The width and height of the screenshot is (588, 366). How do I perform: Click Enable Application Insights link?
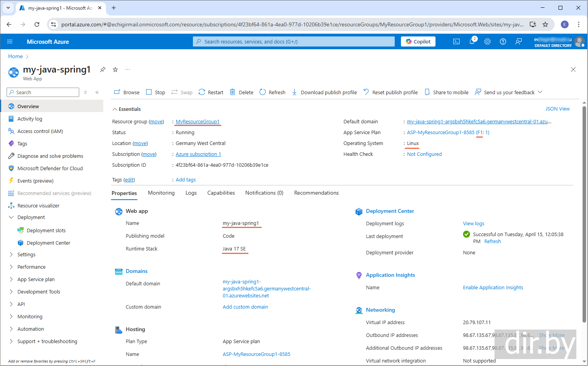coord(493,288)
